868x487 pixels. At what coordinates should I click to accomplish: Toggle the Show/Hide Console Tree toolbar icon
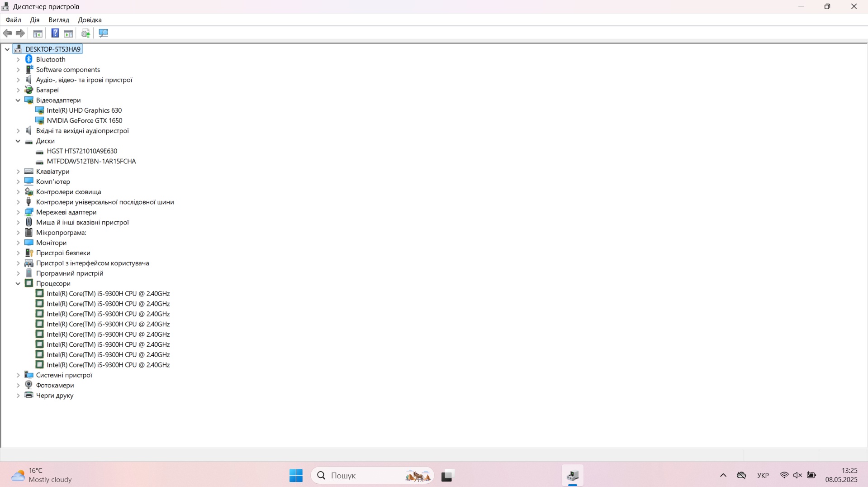[38, 33]
